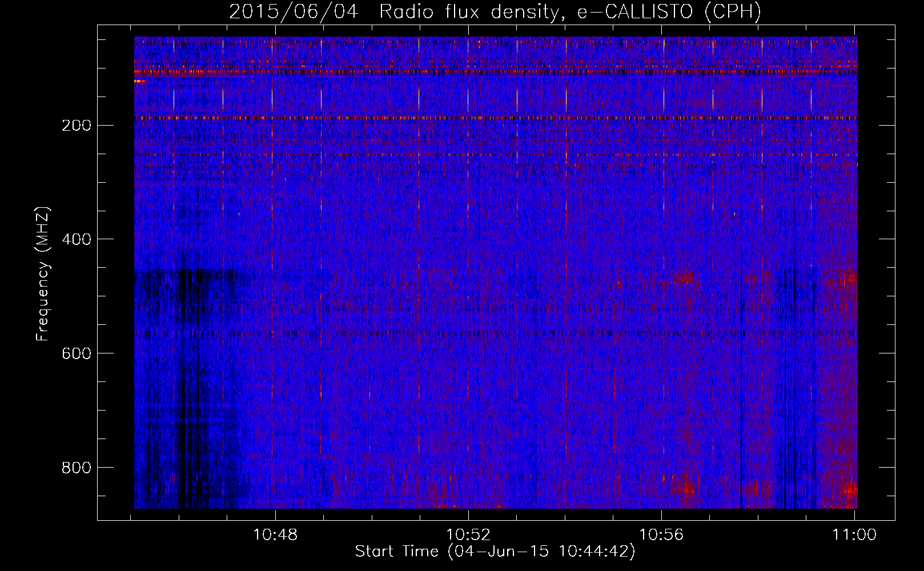
Task: Select the "Frequency (MHZ)" axis label
Action: click(x=43, y=274)
